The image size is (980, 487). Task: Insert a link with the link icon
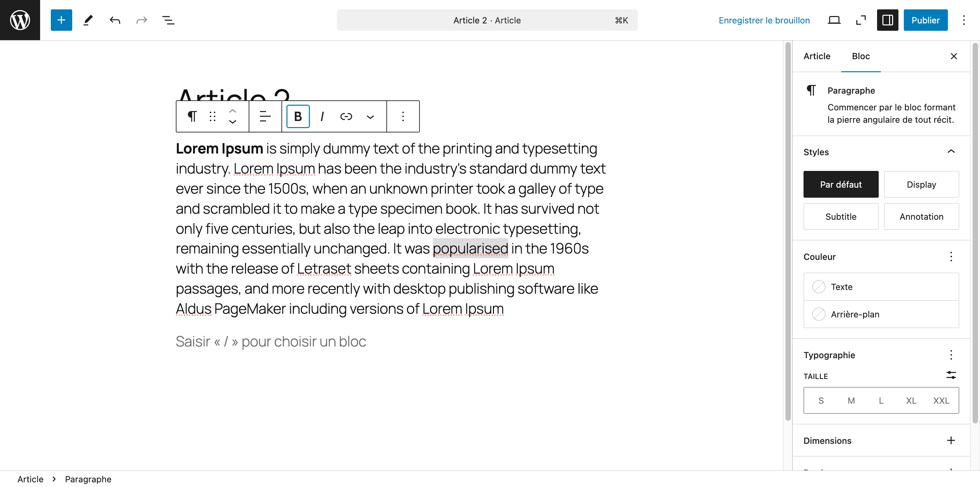[346, 116]
